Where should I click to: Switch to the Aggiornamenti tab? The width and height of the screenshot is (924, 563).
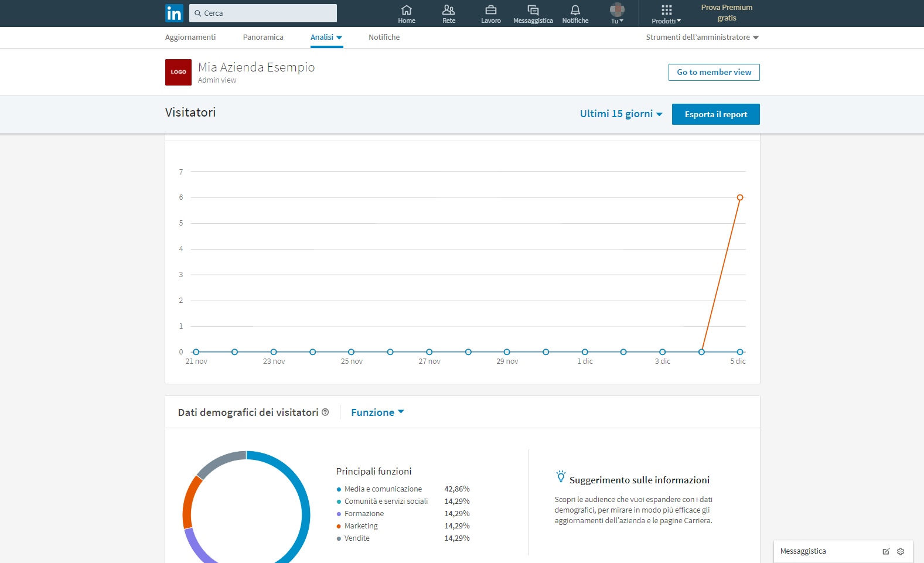190,37
